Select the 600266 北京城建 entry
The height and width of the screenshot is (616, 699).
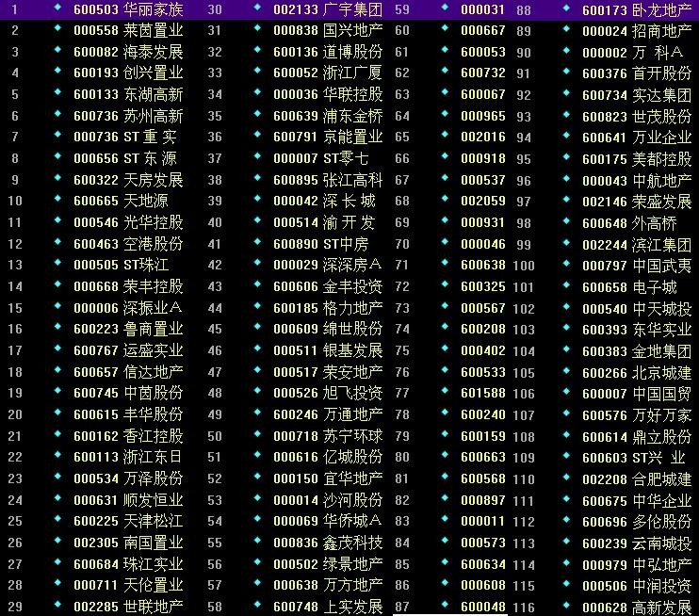pos(637,373)
